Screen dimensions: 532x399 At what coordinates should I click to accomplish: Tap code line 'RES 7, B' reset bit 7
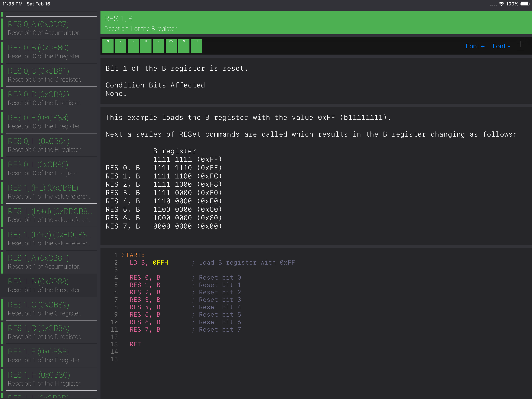click(x=185, y=329)
